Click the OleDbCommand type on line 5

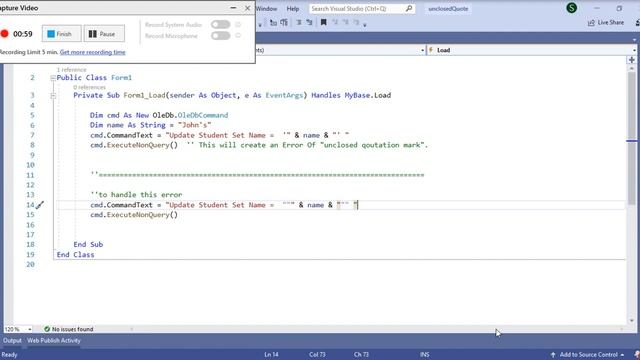coord(202,116)
